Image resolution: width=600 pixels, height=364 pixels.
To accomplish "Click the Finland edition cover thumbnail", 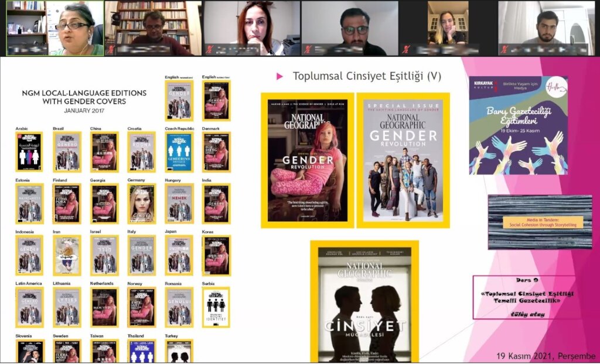I will [67, 204].
